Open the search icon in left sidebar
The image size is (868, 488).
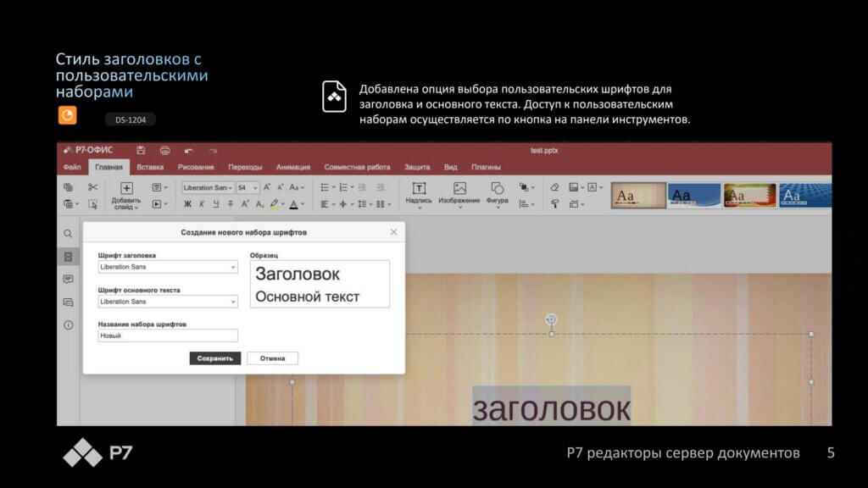[x=68, y=233]
